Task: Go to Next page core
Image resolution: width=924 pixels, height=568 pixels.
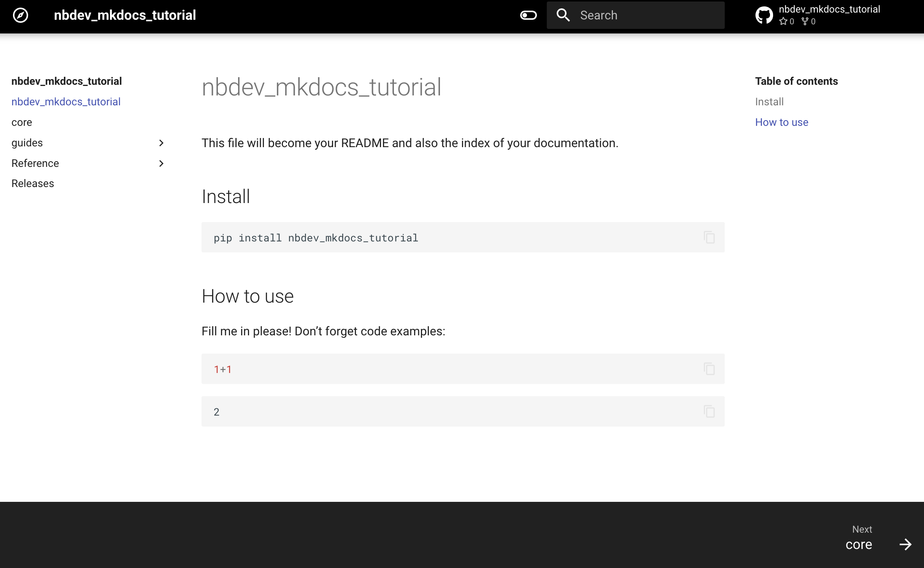Action: pyautogui.click(x=859, y=544)
